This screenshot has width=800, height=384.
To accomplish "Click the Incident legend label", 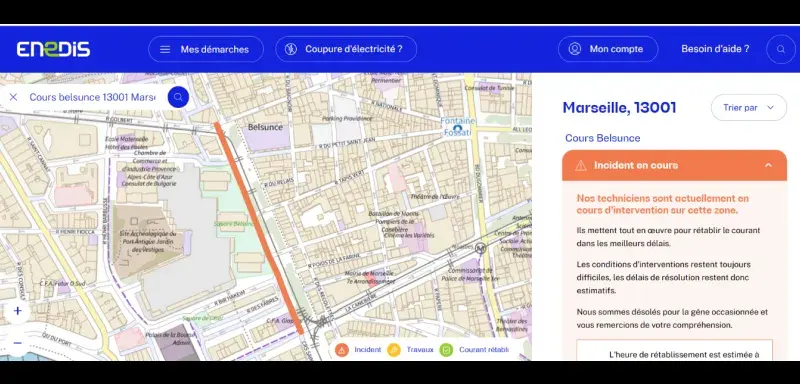I will 368,350.
